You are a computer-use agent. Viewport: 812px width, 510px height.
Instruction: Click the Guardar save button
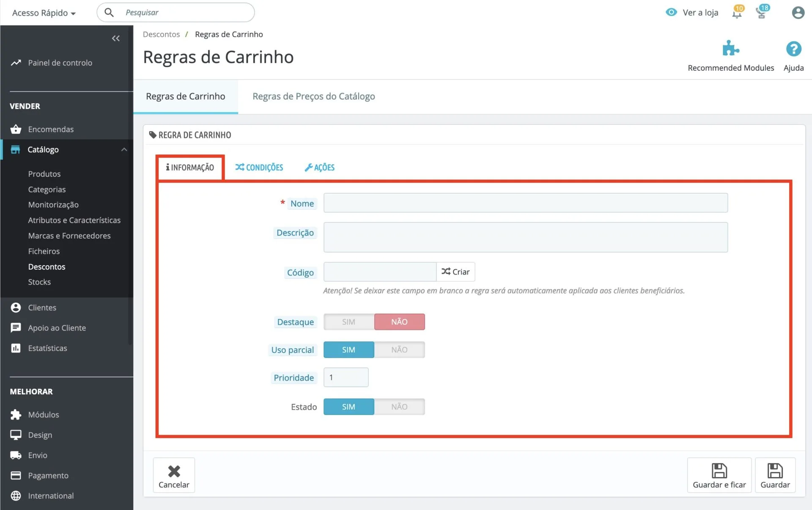(x=775, y=475)
